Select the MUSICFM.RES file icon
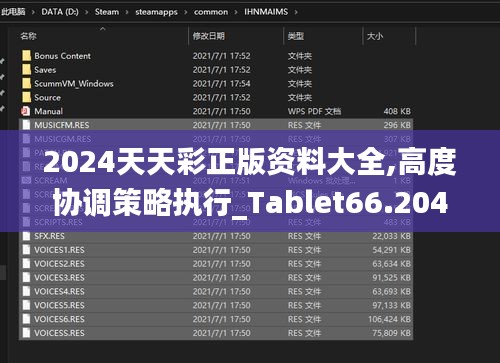The height and width of the screenshot is (363, 500). pyautogui.click(x=26, y=125)
